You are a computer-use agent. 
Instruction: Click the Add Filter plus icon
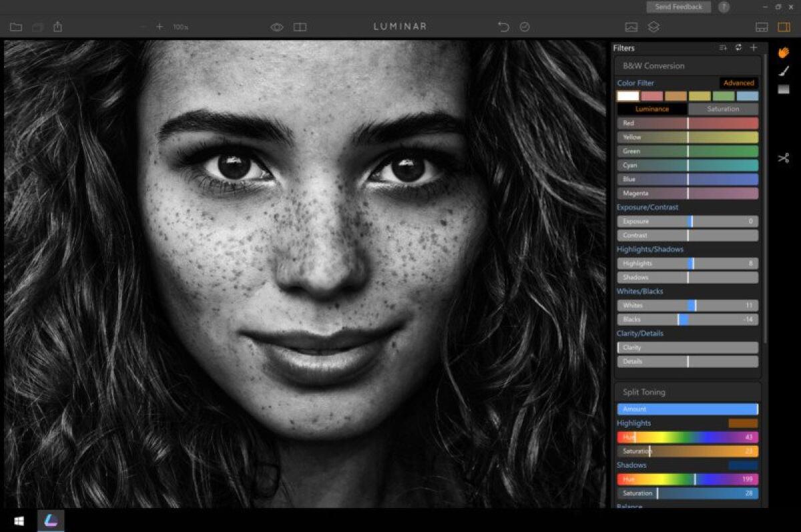[754, 47]
